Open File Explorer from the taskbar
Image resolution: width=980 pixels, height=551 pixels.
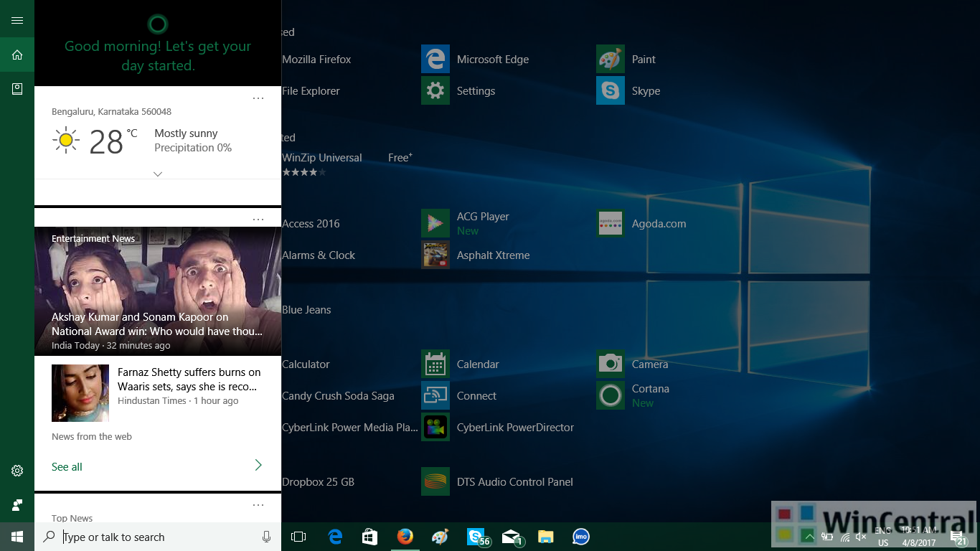coord(547,537)
